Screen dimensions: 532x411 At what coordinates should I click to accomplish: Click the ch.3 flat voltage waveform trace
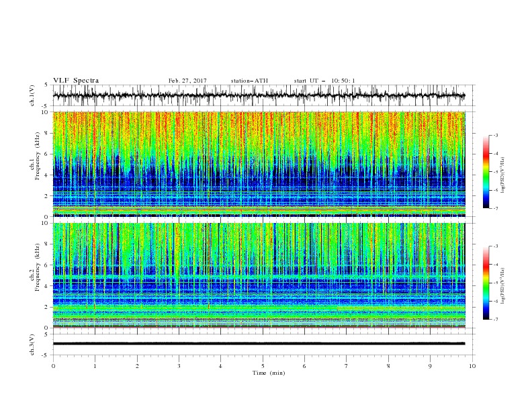[x=259, y=344]
